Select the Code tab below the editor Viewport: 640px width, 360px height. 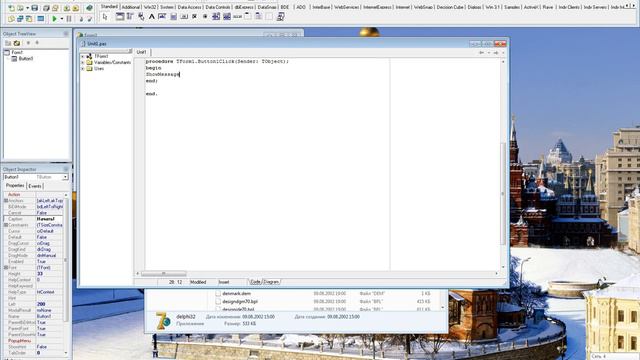255,282
